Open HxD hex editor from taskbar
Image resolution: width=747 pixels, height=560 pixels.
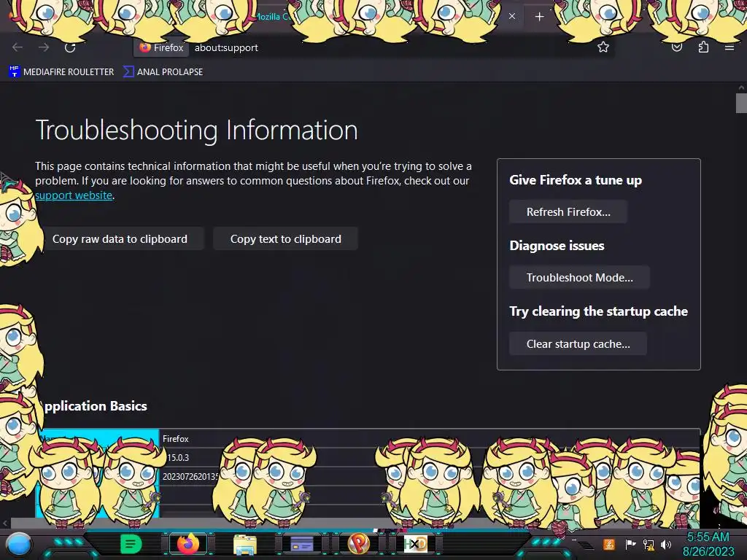point(415,544)
